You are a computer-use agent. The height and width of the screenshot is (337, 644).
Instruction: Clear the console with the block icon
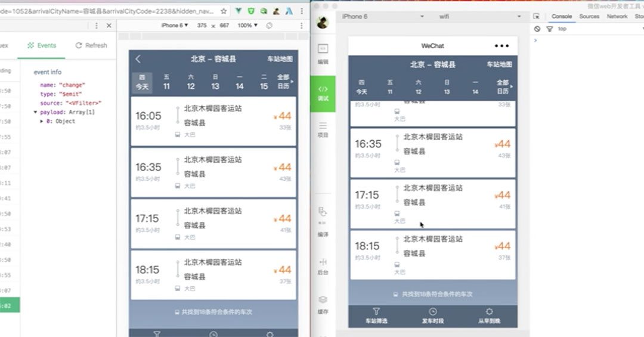(537, 29)
